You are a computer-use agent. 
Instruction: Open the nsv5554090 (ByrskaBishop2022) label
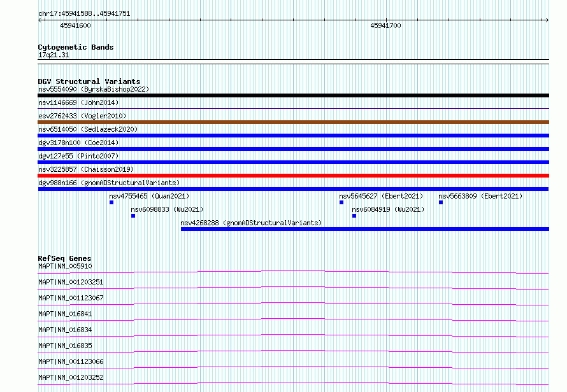tap(94, 89)
